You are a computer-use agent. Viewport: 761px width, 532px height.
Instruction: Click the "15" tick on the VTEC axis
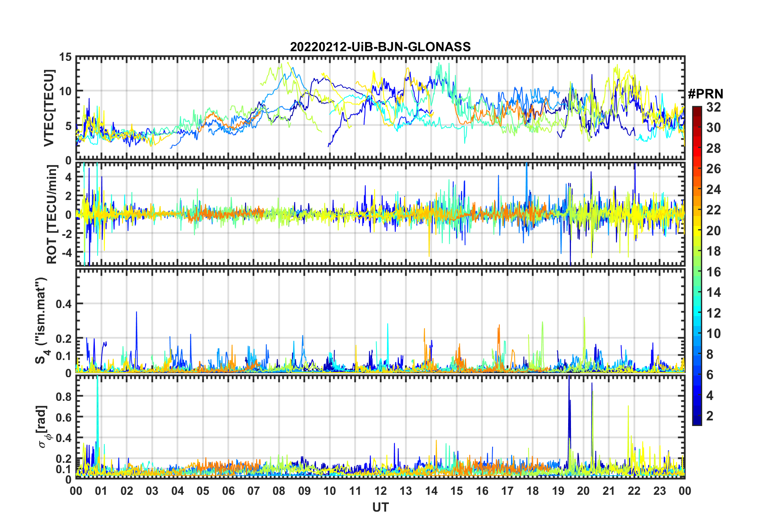tap(65, 57)
